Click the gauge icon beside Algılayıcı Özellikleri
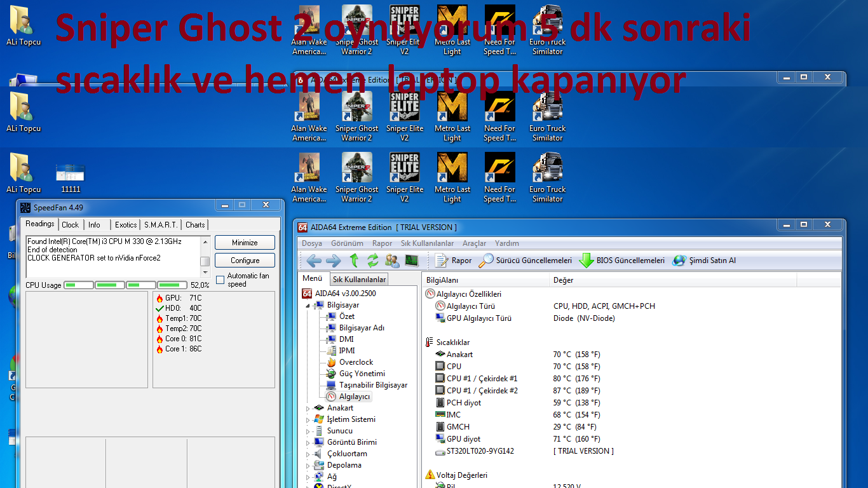This screenshot has height=488, width=868. tap(430, 294)
